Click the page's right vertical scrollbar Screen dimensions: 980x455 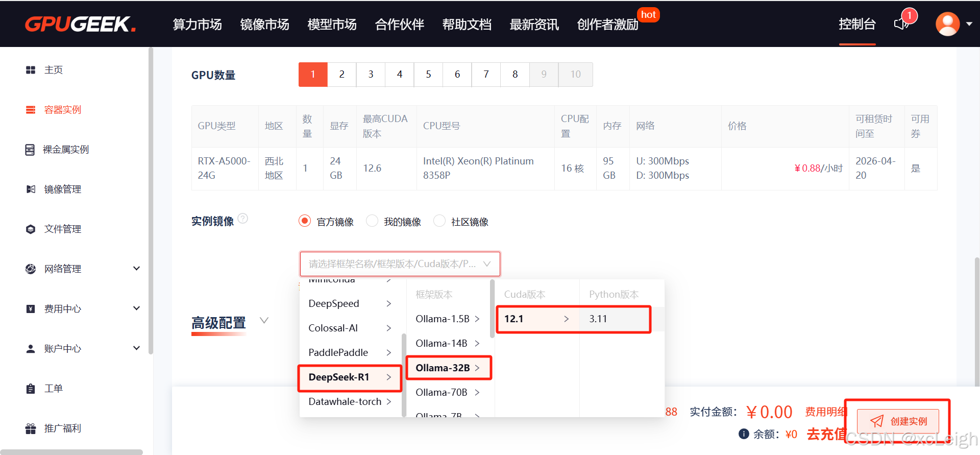click(x=977, y=322)
